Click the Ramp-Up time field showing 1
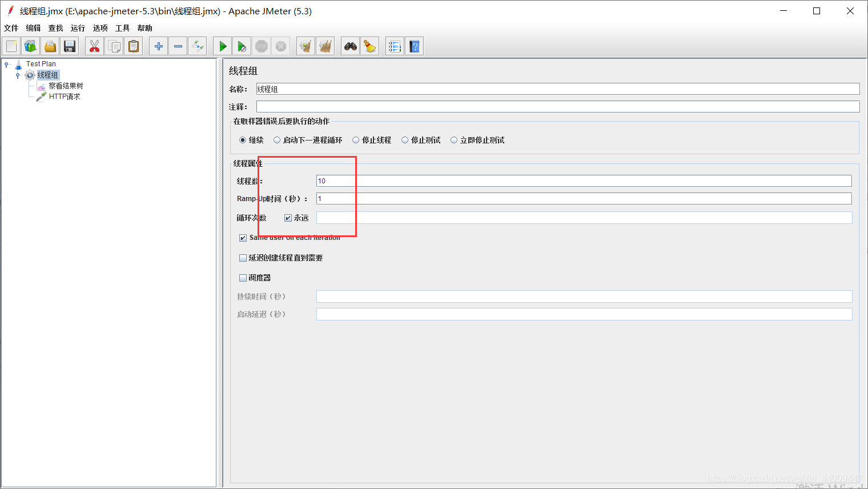Image resolution: width=868 pixels, height=489 pixels. [x=584, y=199]
